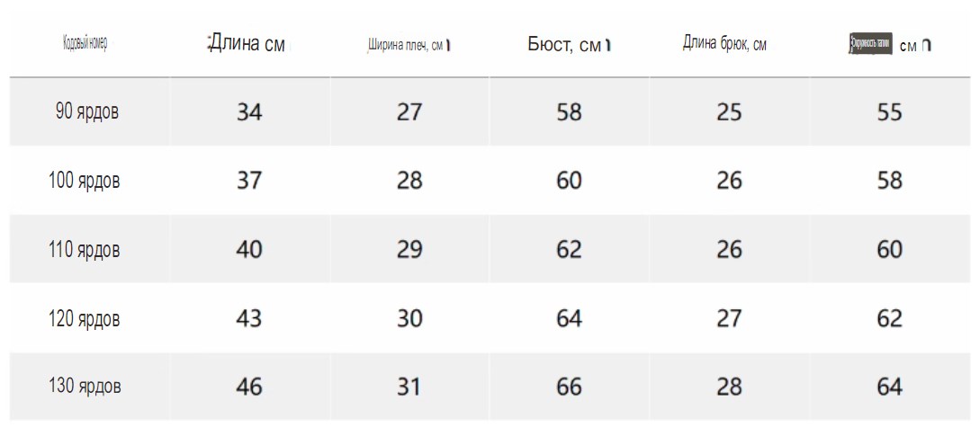Image resolution: width=980 pixels, height=427 pixels.
Task: Click the dark highlighted waist header label
Action: point(870,44)
